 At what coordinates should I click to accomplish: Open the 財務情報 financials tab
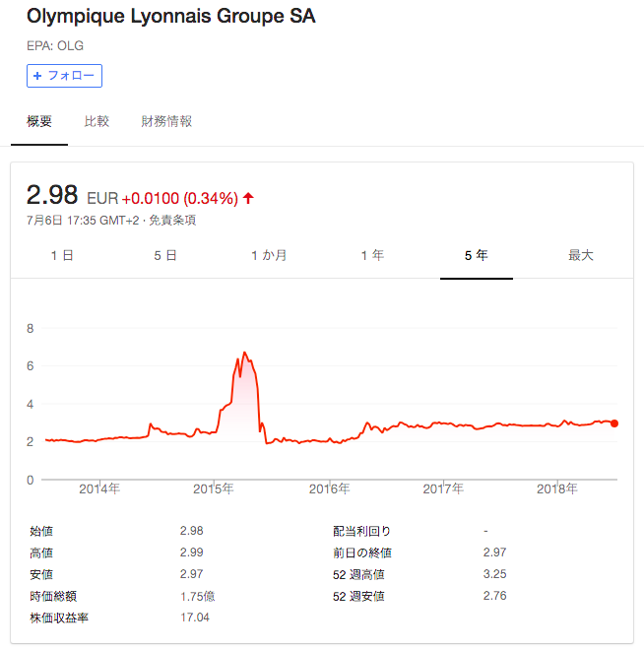166,121
